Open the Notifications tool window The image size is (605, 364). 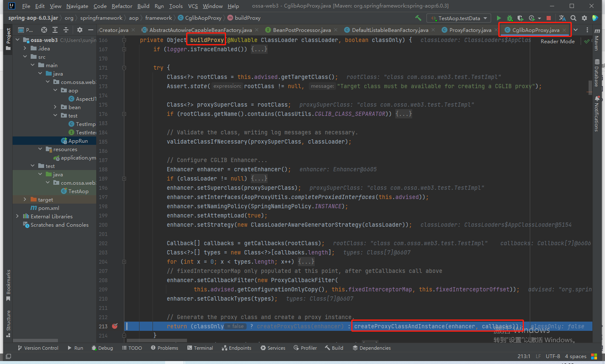597,114
